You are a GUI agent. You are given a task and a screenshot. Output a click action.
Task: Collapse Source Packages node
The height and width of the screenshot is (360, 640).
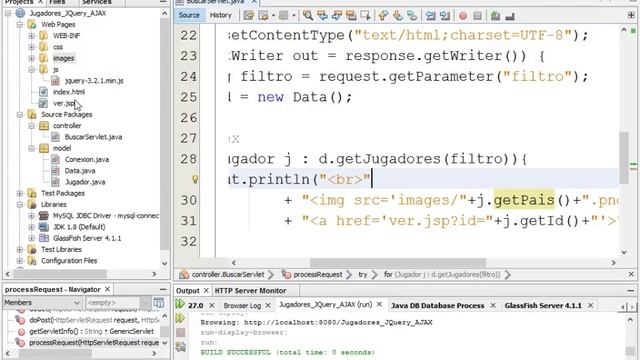20,115
